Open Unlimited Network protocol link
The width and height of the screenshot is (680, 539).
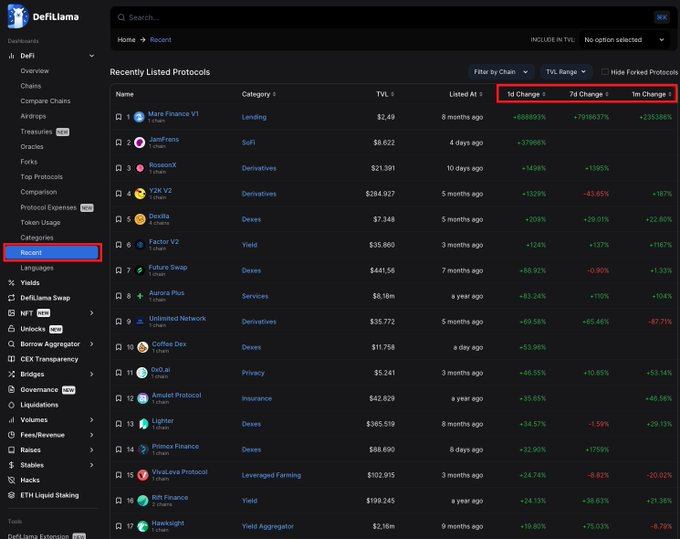pyautogui.click(x=178, y=319)
